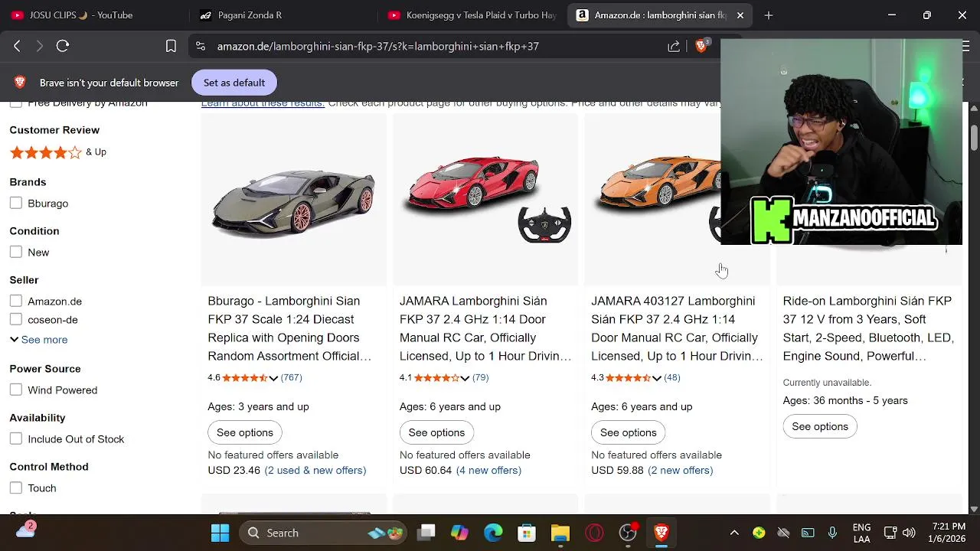Open Opera browser from the taskbar
This screenshot has height=551, width=980.
point(594,533)
